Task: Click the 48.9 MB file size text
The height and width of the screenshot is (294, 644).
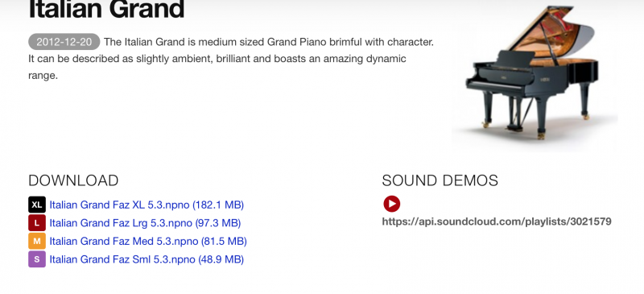Action: click(221, 259)
